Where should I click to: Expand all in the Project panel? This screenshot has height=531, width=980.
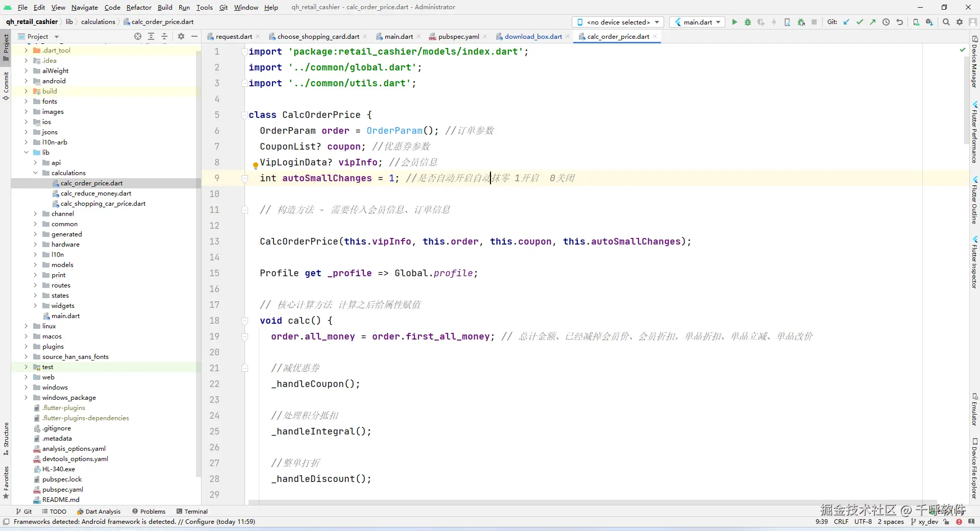coord(151,36)
